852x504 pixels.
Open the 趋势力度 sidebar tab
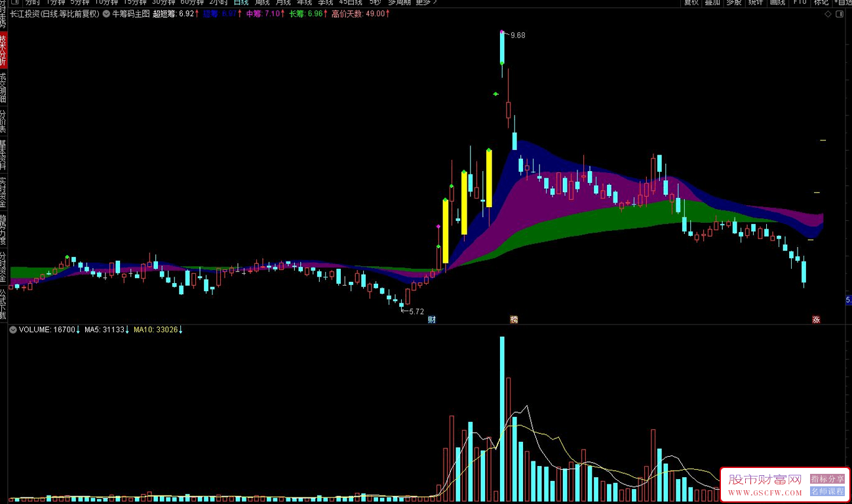[x=3, y=229]
